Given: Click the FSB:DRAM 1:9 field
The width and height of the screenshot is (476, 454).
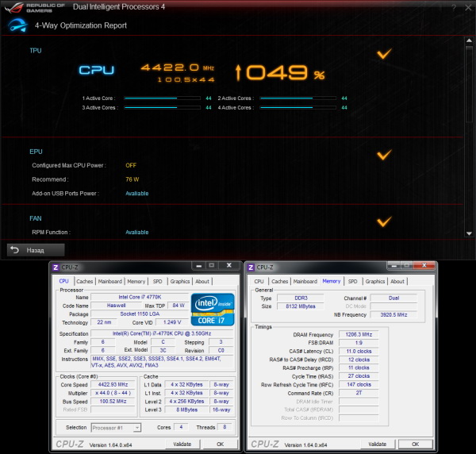Looking at the screenshot, I should click(359, 343).
